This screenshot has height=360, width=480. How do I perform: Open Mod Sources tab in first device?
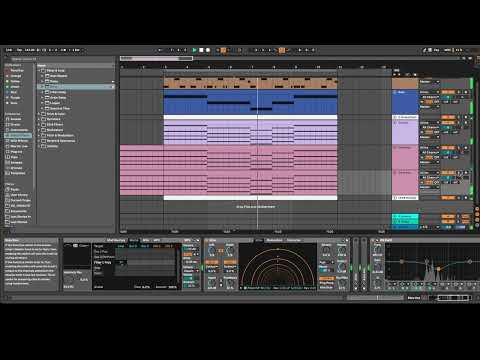[x=116, y=240]
